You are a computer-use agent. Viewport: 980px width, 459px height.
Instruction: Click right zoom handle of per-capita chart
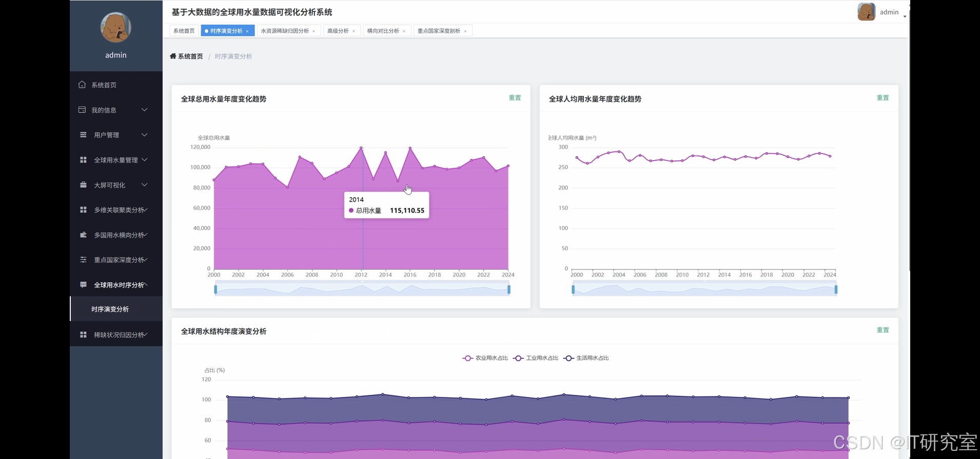(836, 290)
